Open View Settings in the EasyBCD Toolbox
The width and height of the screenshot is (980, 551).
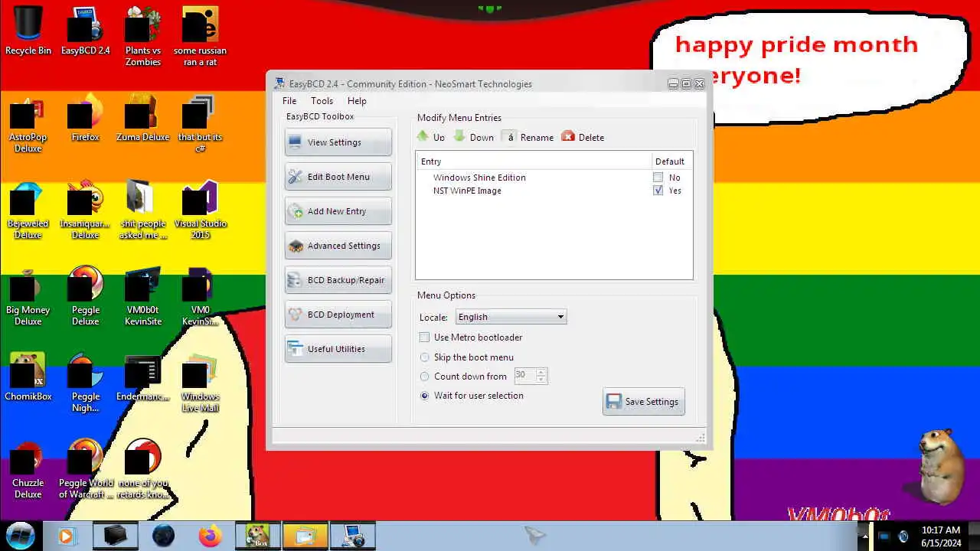click(x=338, y=142)
